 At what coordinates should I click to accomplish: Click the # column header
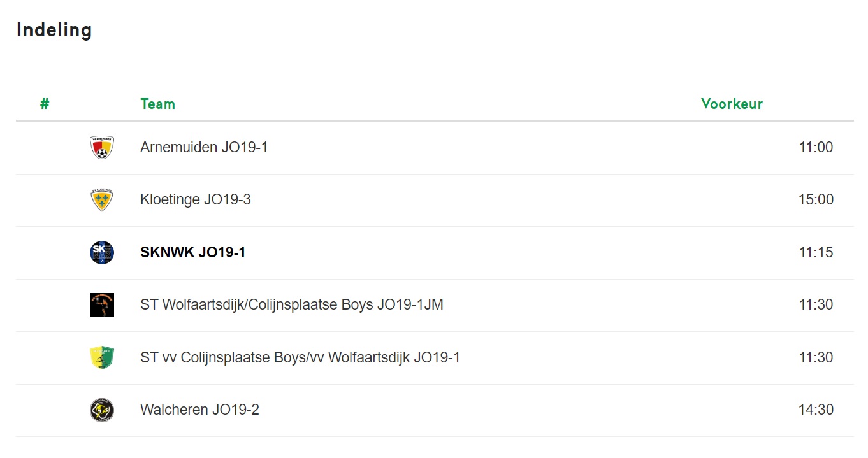tap(45, 104)
